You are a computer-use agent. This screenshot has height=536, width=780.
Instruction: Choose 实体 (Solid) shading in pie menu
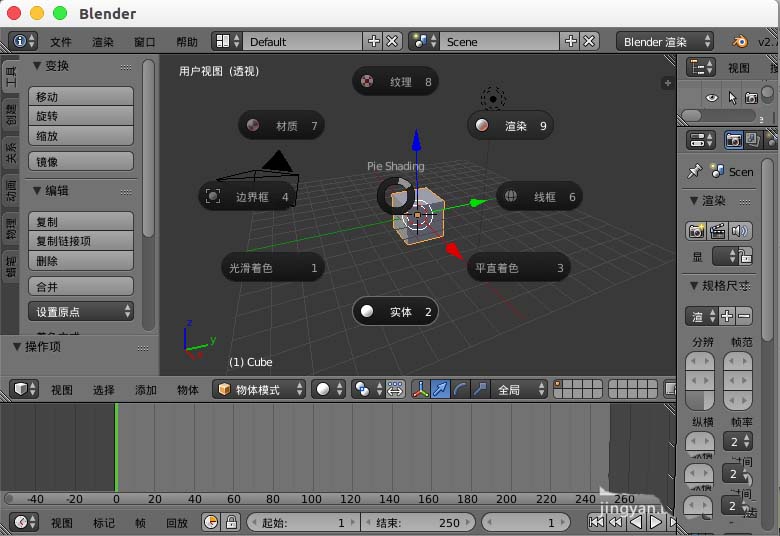coord(395,312)
